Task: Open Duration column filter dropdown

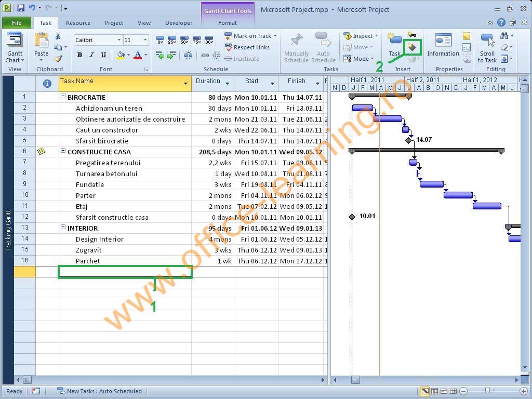Action: [x=227, y=84]
